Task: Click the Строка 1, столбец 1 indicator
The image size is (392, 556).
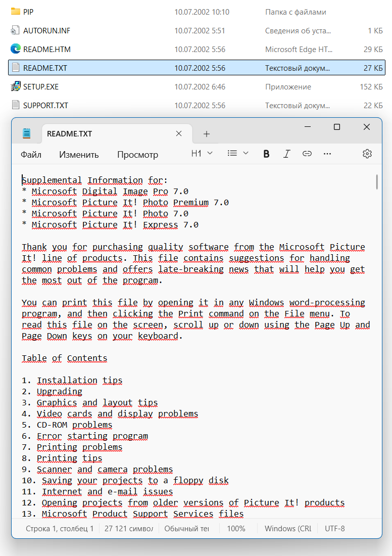Action: tap(60, 528)
